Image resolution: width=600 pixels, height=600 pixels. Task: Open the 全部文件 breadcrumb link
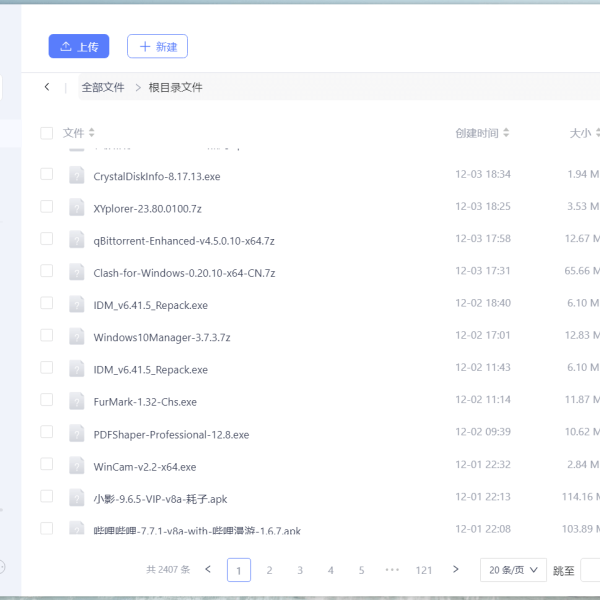(x=103, y=87)
